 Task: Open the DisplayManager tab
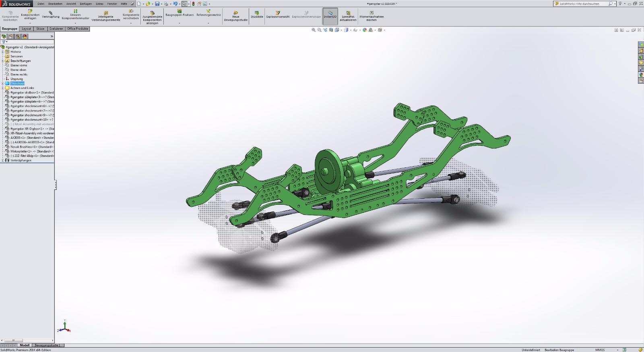click(25, 36)
